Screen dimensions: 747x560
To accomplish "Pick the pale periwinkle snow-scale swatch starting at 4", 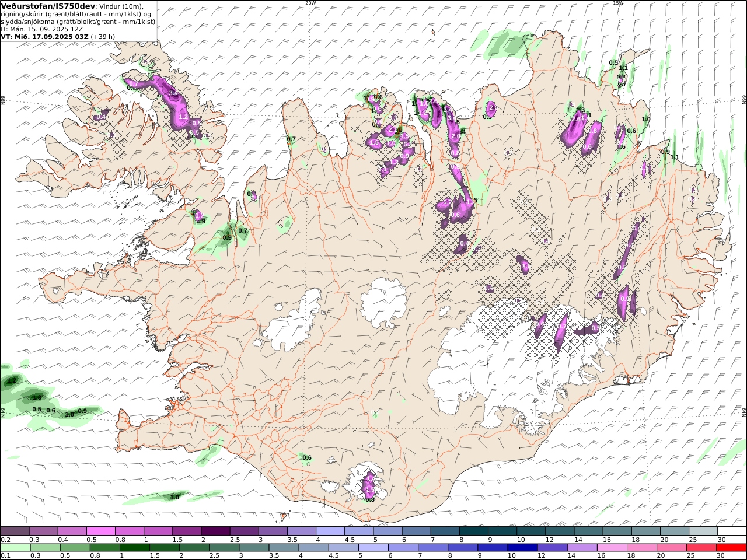I will point(330,531).
